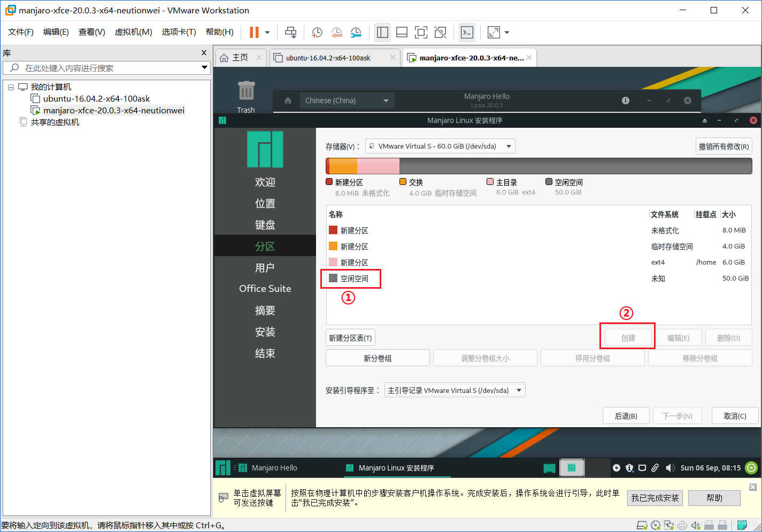The width and height of the screenshot is (762, 532).
Task: Click the 取消(C) button
Action: pos(735,416)
